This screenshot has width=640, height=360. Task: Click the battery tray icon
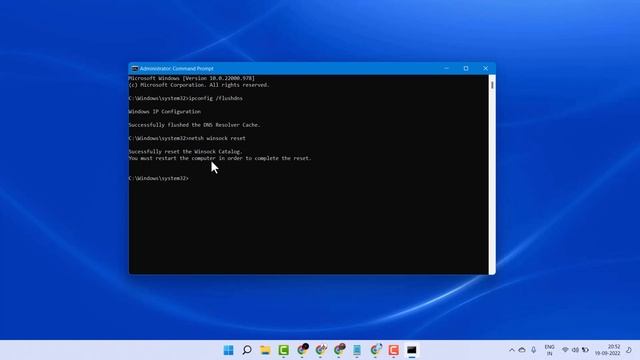(x=585, y=350)
